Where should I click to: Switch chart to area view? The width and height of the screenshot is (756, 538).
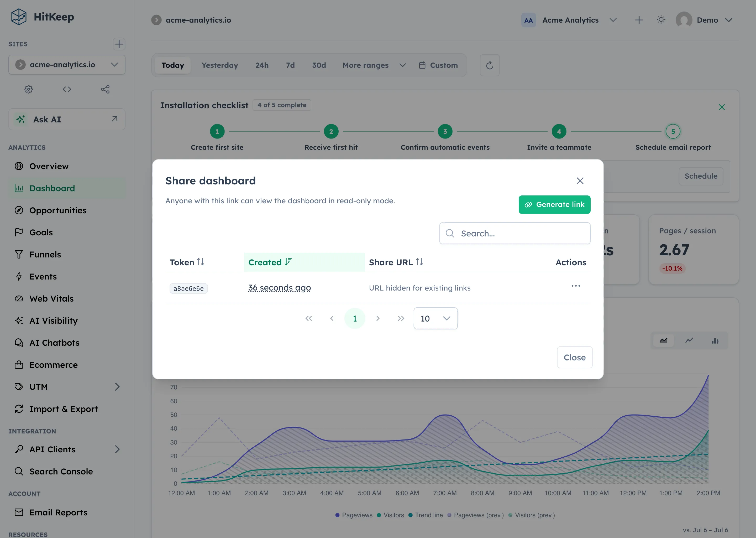(663, 340)
